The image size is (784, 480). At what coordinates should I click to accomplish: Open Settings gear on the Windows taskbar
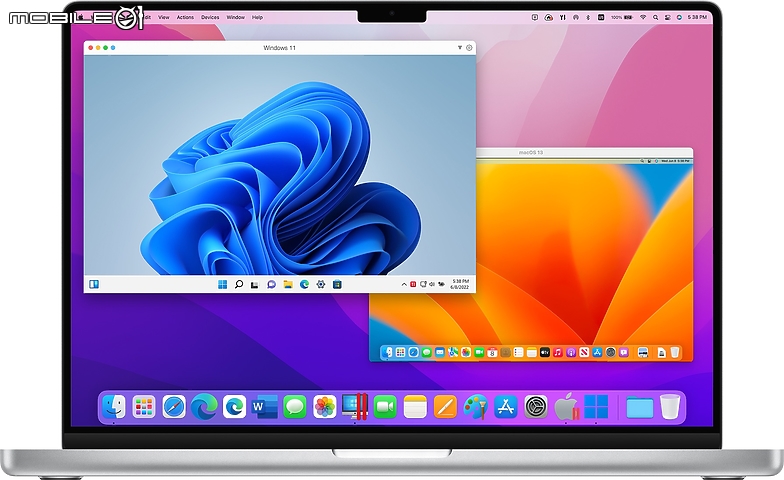click(320, 284)
